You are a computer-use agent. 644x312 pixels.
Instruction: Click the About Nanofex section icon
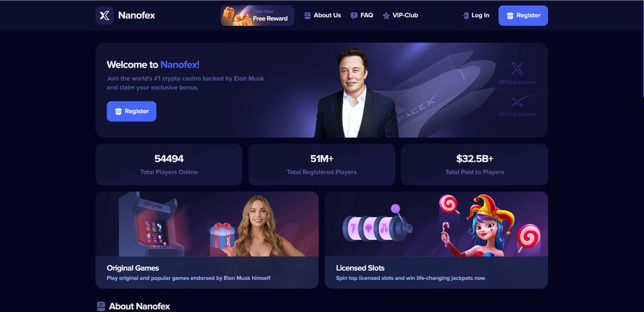pos(101,306)
